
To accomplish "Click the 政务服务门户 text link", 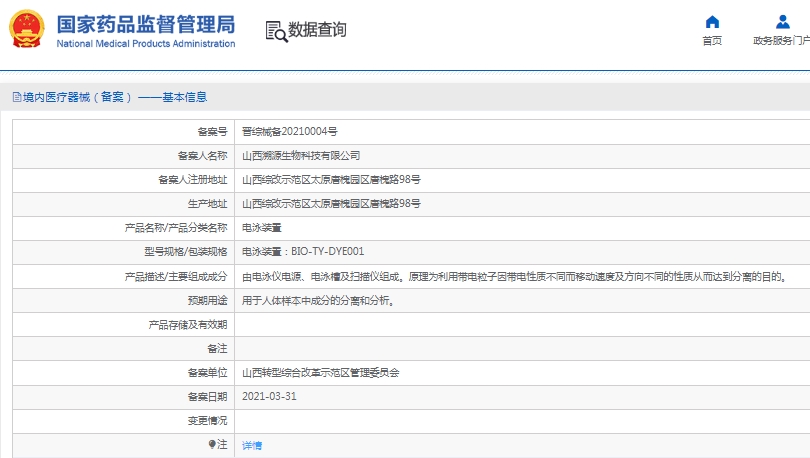I will click(781, 41).
